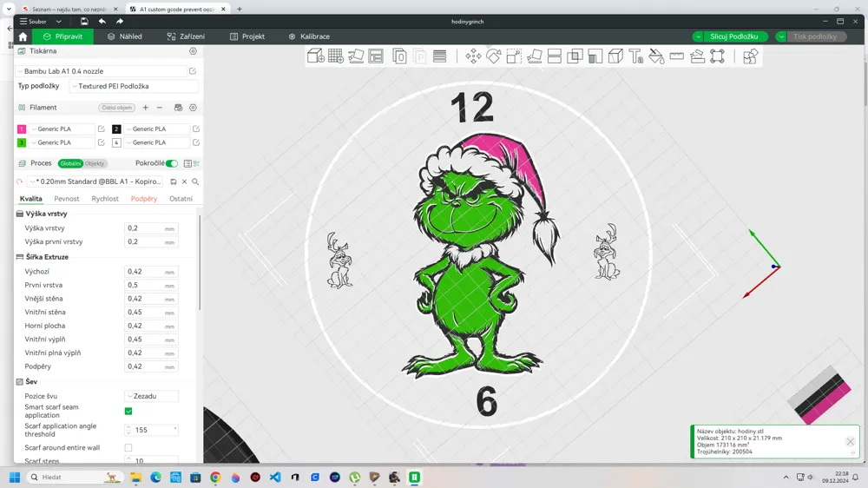Click the Home icon

tap(23, 36)
